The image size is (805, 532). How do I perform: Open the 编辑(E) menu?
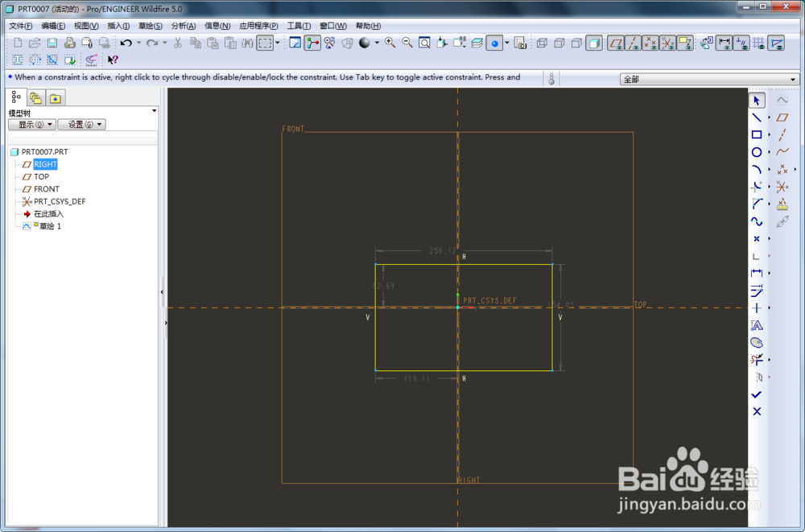coord(53,26)
